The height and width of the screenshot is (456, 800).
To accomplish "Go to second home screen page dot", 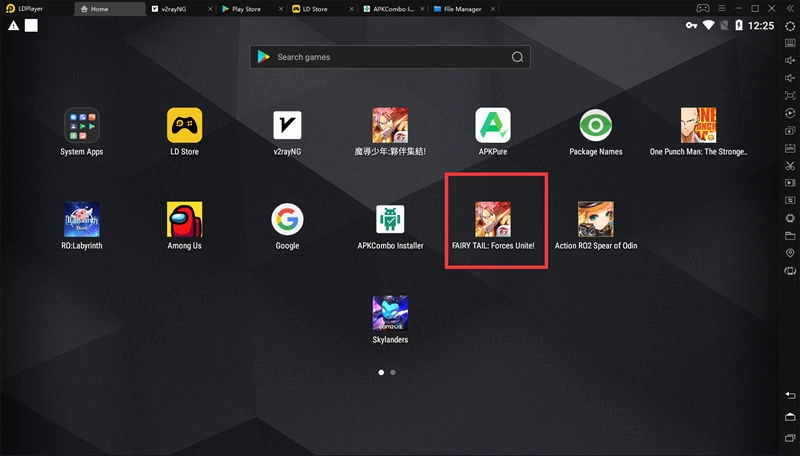I will pyautogui.click(x=393, y=372).
